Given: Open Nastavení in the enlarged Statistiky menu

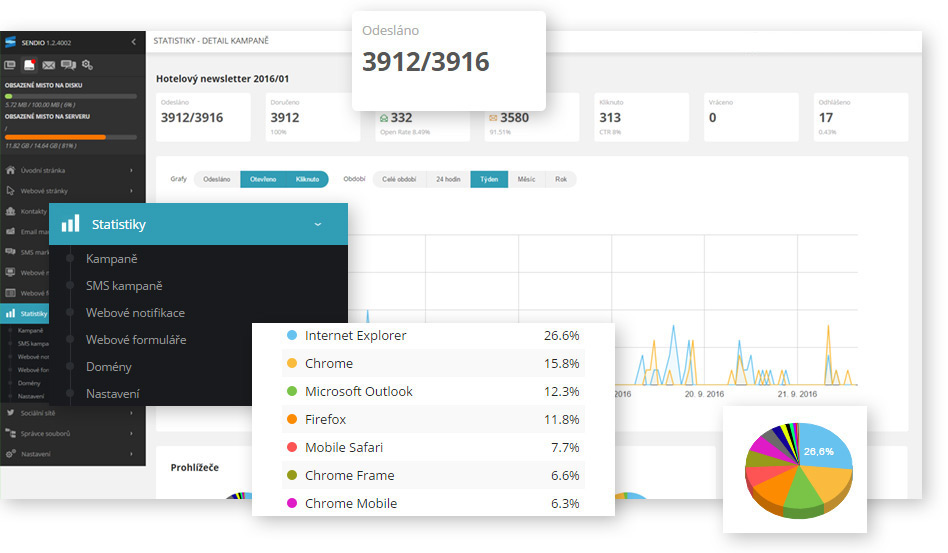Looking at the screenshot, I should point(112,394).
